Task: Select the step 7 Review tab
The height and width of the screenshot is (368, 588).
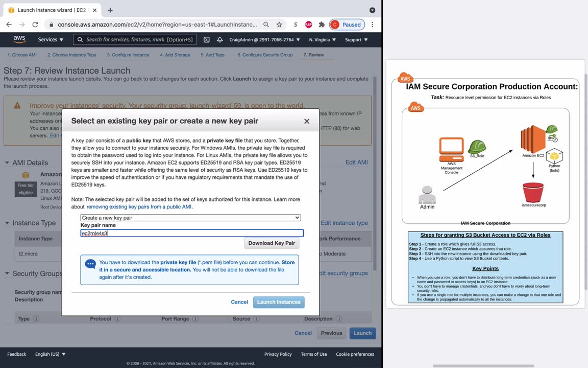Action: coord(313,55)
